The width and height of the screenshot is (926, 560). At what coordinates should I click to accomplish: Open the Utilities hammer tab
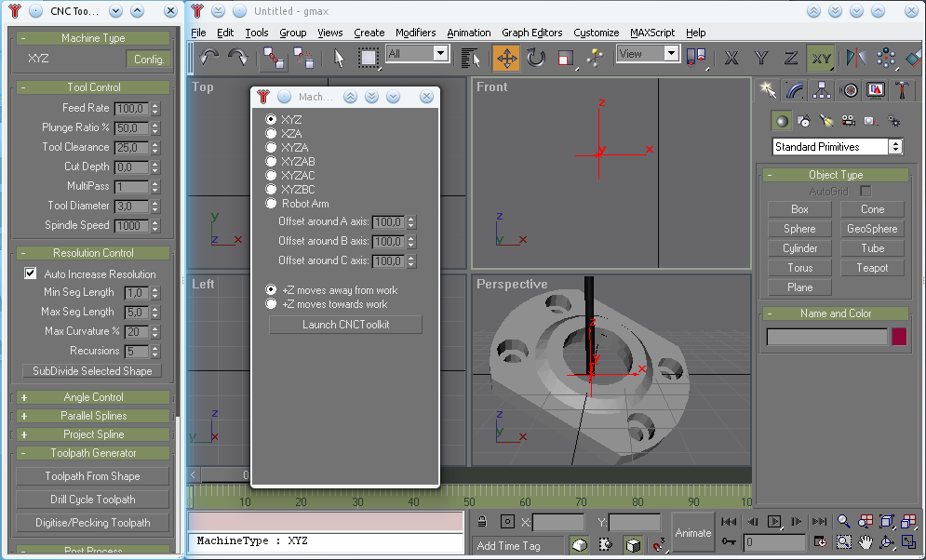point(903,90)
